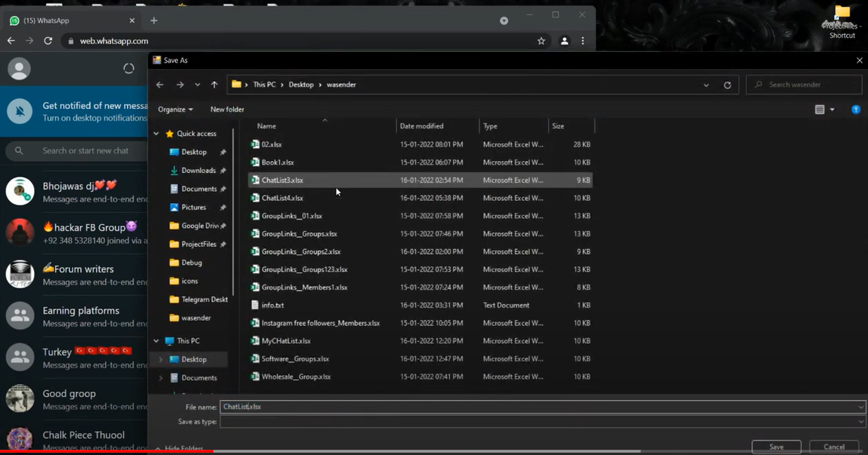The height and width of the screenshot is (455, 868).
Task: Expand the Save as type combo box
Action: tap(860, 422)
